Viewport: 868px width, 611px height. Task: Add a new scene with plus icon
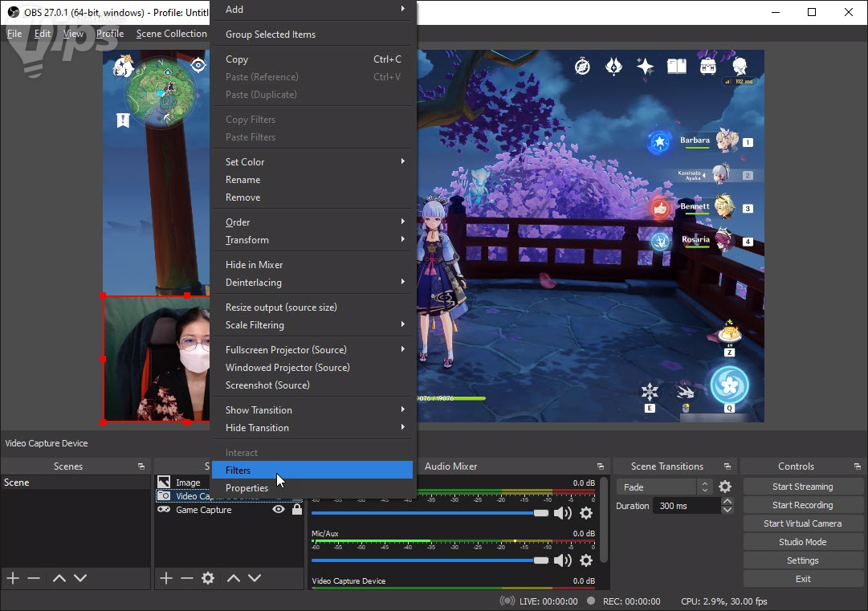click(13, 578)
